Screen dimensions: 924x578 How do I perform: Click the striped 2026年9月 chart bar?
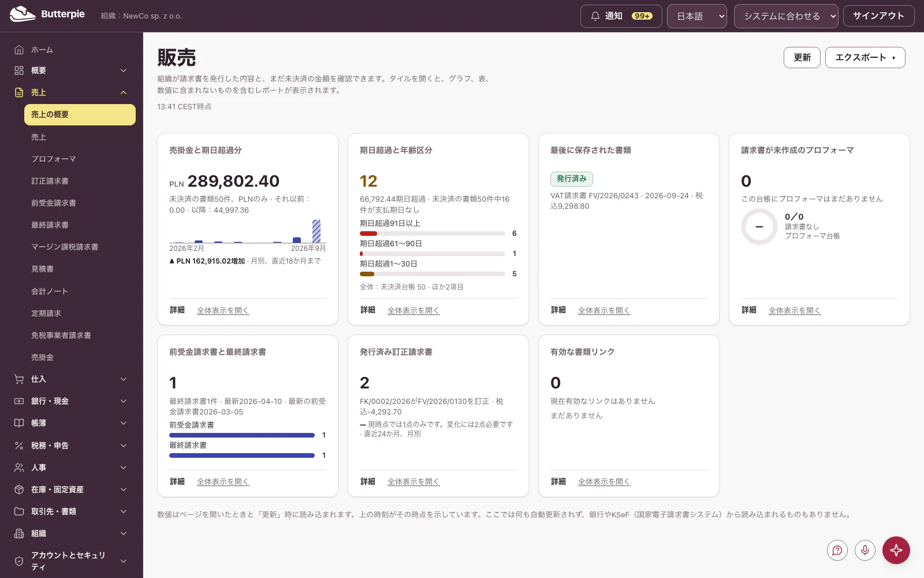point(316,231)
